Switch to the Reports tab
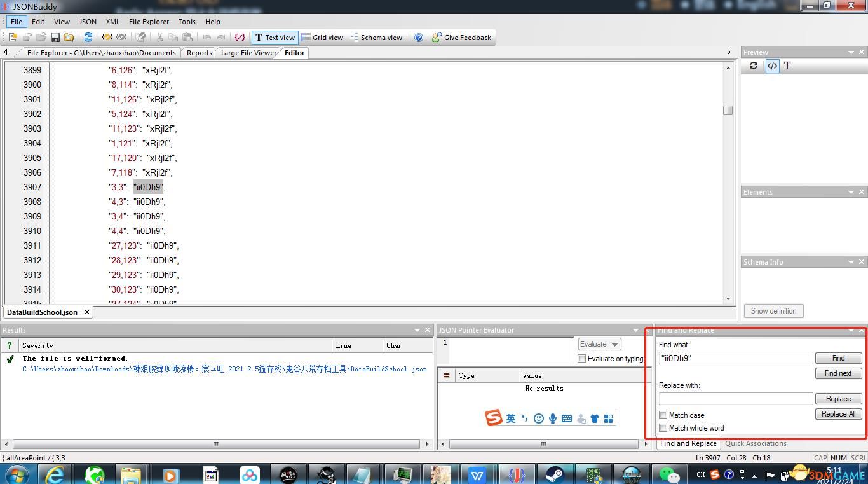The image size is (868, 484). pyautogui.click(x=199, y=53)
